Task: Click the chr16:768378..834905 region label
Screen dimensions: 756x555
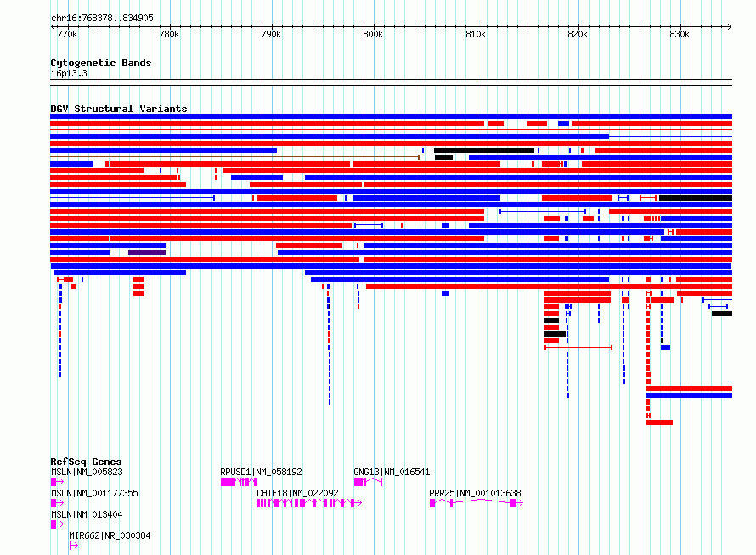Action: point(102,18)
